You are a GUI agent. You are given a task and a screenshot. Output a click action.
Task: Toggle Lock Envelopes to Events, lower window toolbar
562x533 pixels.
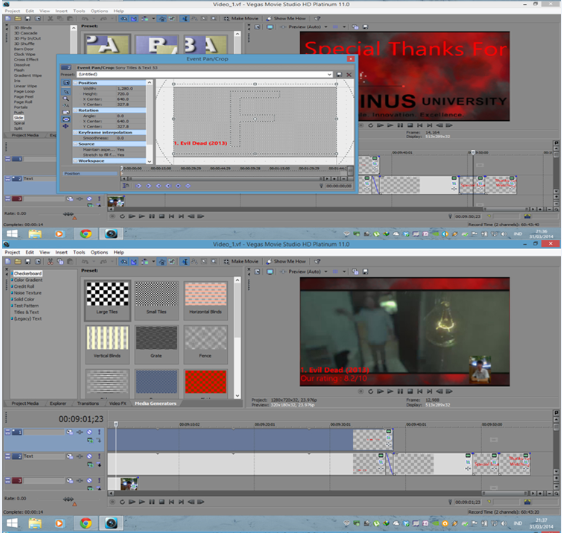click(x=162, y=262)
